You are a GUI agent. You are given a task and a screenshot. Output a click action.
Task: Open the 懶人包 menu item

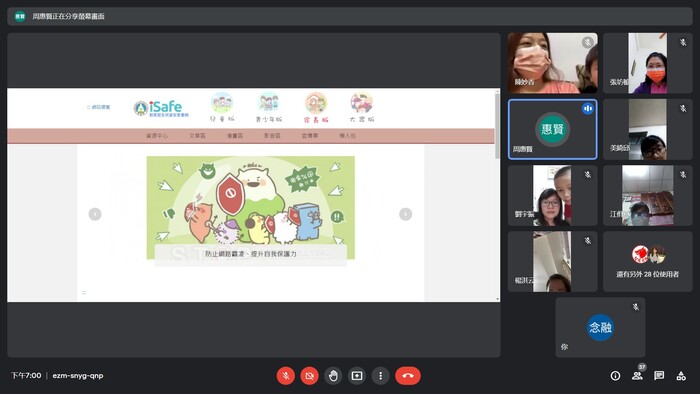tap(347, 136)
